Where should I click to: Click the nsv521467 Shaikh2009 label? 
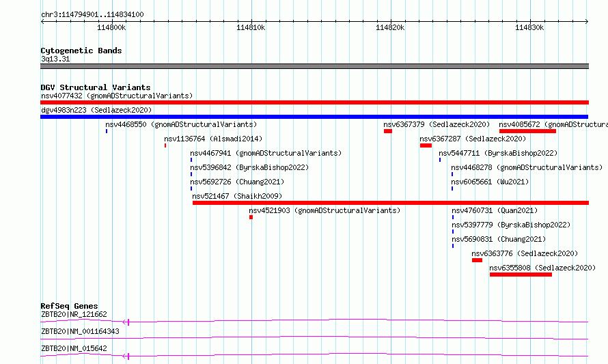coord(237,196)
